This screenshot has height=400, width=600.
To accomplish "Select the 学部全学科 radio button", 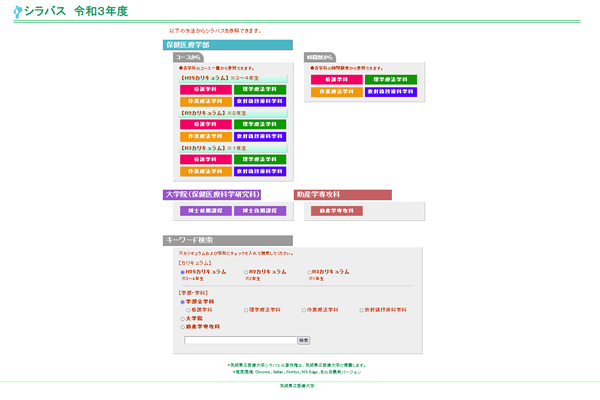I will [183, 302].
